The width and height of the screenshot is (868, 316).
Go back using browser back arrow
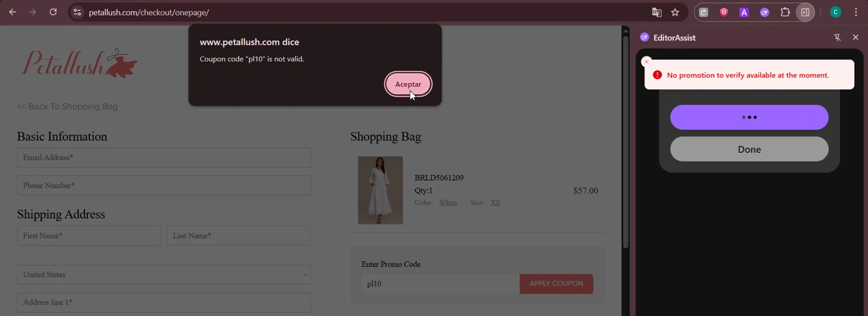12,12
